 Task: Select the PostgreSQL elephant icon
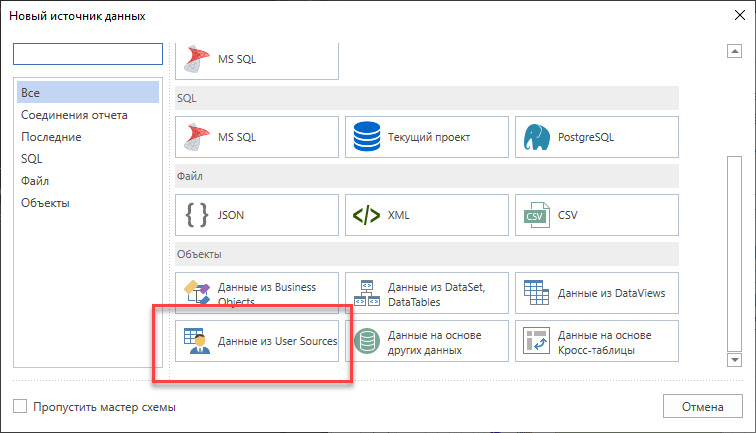click(x=535, y=137)
